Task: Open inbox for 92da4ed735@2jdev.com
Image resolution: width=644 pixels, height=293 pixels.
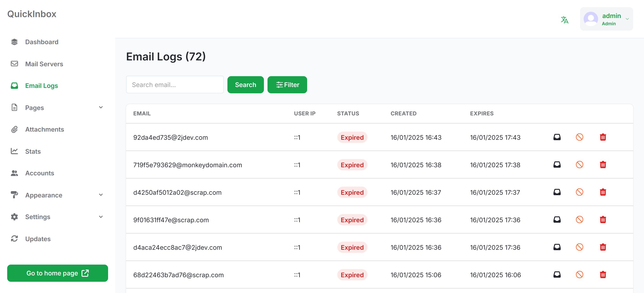Action: pyautogui.click(x=557, y=137)
